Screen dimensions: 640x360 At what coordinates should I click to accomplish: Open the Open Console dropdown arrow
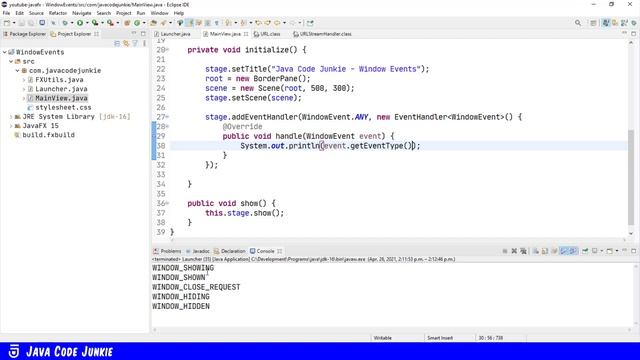[617, 251]
